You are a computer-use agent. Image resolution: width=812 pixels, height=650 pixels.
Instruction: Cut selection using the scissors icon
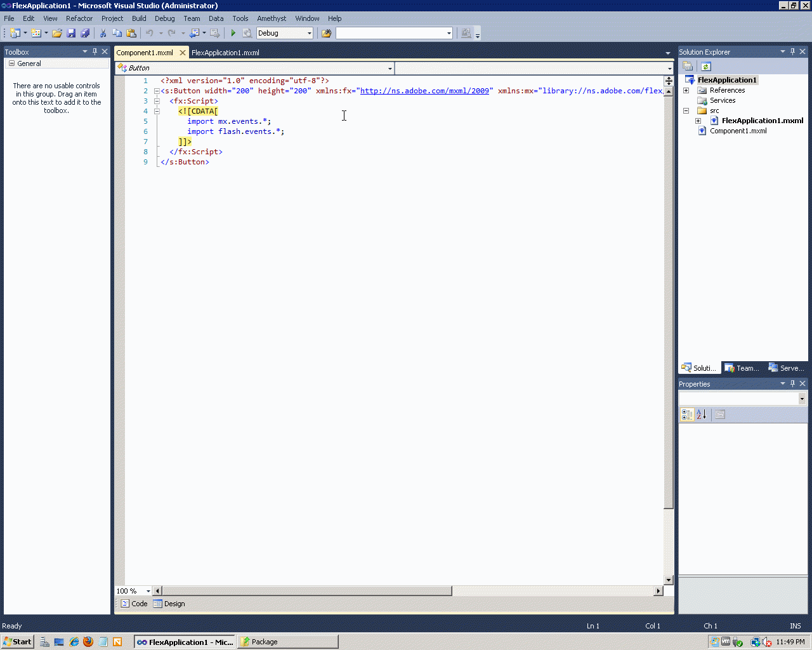pos(103,33)
